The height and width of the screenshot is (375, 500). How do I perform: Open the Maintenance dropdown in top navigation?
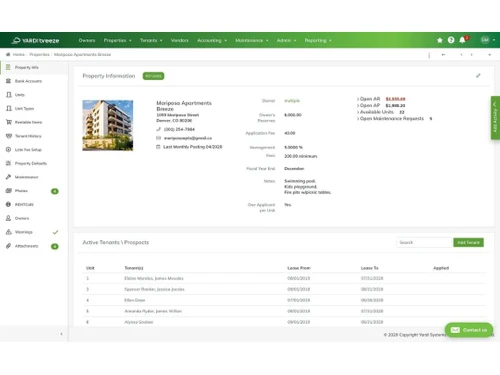252,40
